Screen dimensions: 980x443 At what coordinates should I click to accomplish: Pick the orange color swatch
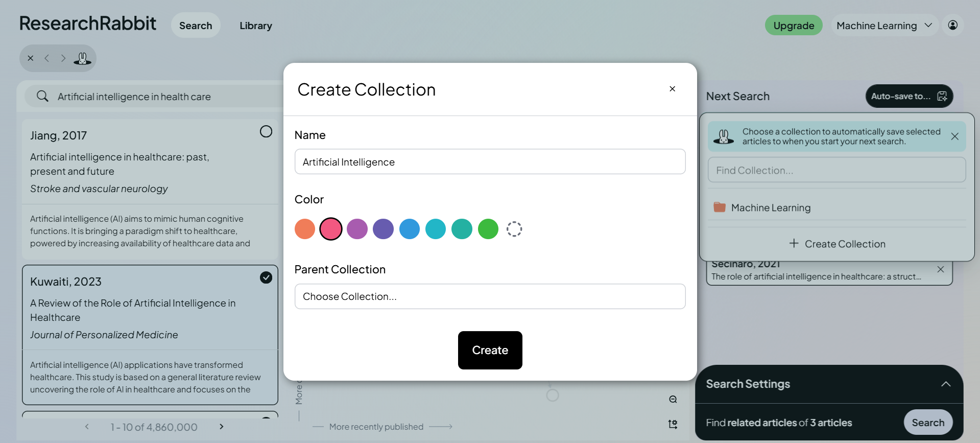point(305,229)
